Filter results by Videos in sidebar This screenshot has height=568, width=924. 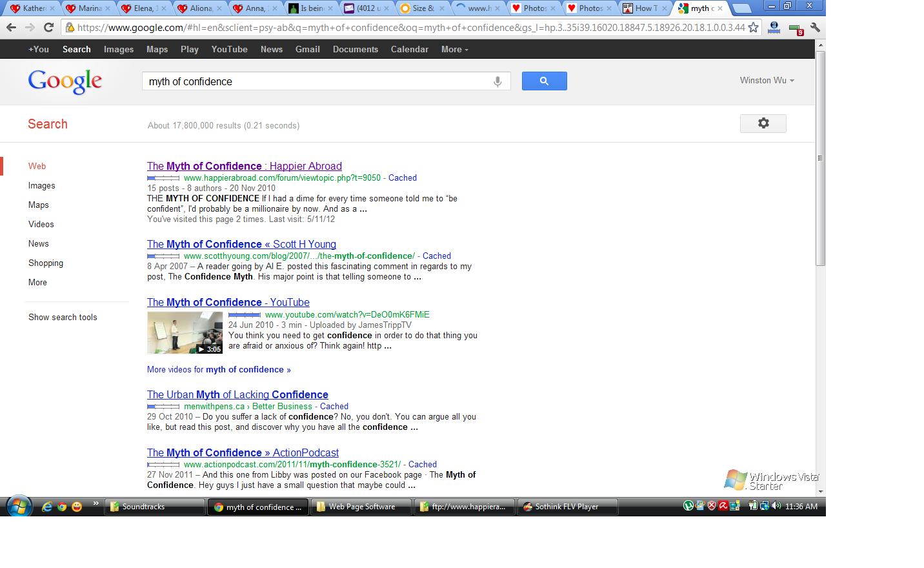[x=41, y=224]
